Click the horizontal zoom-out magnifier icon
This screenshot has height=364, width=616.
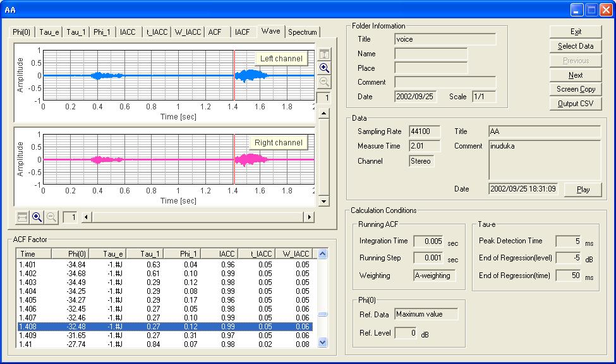[x=51, y=217]
